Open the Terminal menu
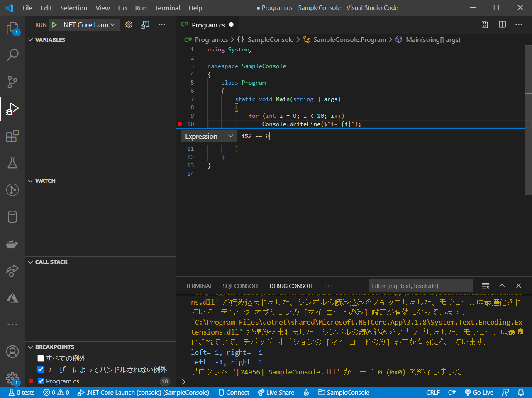Image resolution: width=532 pixels, height=398 pixels. point(168,8)
